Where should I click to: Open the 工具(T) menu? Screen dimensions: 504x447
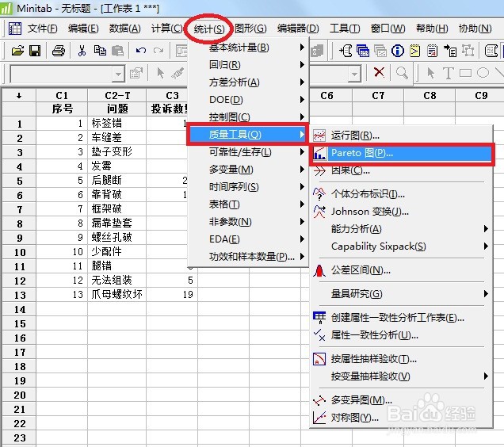click(345, 29)
